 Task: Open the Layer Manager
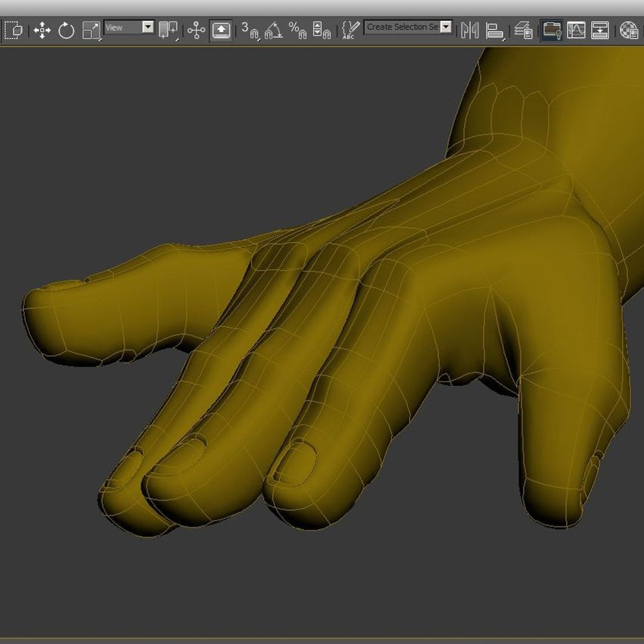[524, 30]
